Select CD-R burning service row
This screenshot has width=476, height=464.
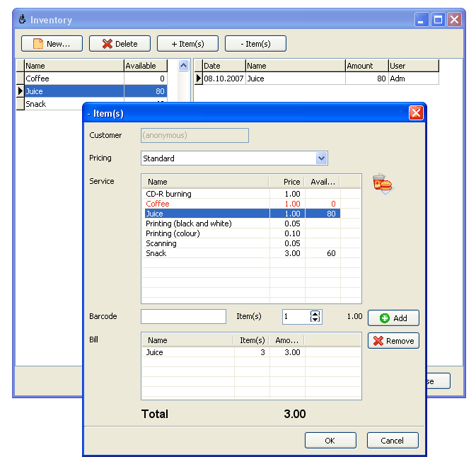tap(168, 194)
